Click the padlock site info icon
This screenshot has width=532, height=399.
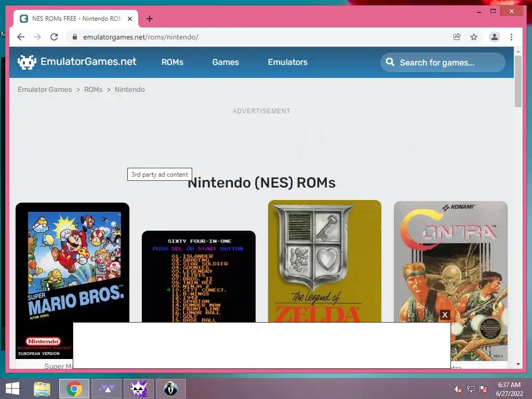pyautogui.click(x=75, y=37)
